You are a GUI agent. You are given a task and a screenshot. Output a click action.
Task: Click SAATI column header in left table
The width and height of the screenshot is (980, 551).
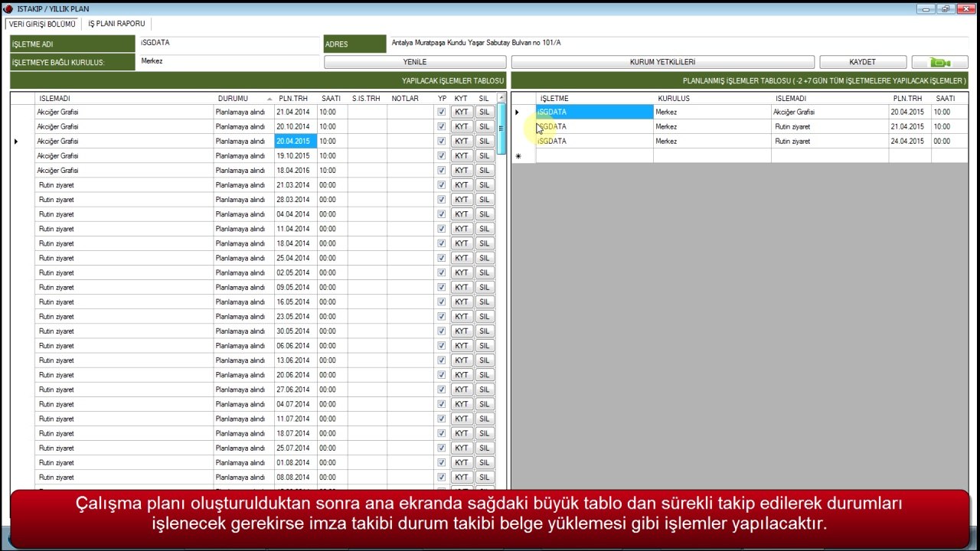tap(332, 98)
